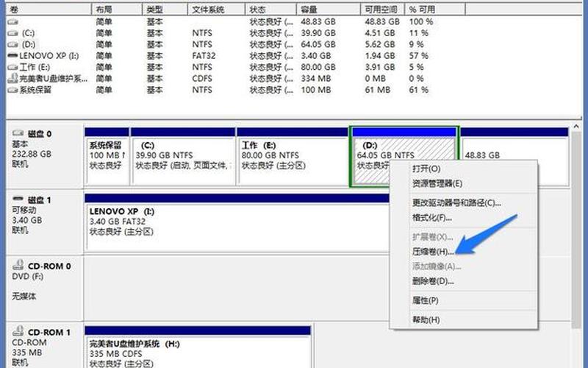Click the (C:) volume drive icon in list
This screenshot has height=368, width=588.
tap(12, 33)
